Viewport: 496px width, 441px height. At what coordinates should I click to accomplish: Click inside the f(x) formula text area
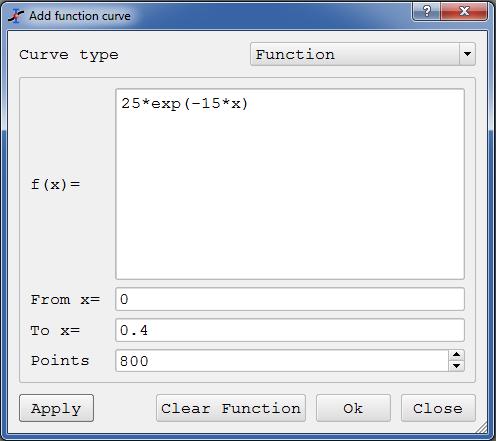coord(290,184)
